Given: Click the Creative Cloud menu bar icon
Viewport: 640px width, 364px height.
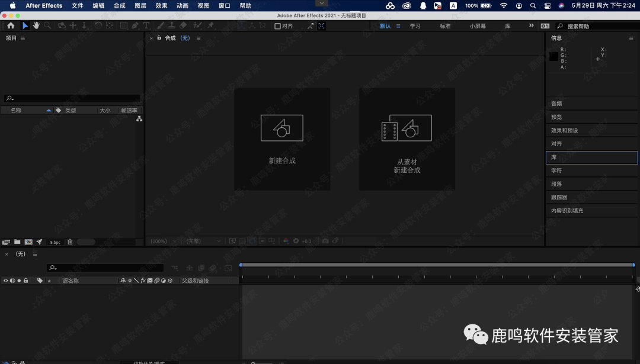Looking at the screenshot, I should pos(390,6).
